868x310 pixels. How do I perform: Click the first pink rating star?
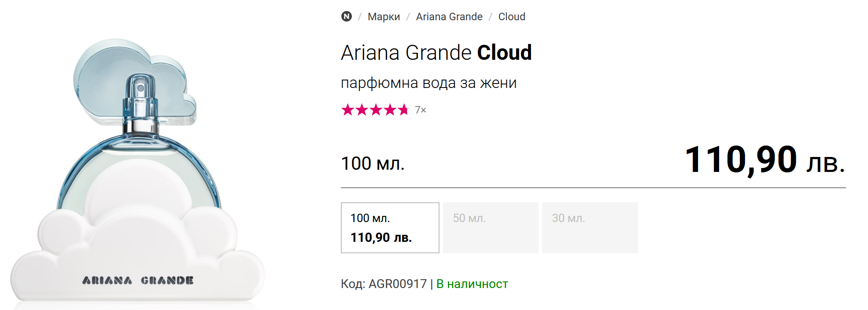pyautogui.click(x=348, y=110)
